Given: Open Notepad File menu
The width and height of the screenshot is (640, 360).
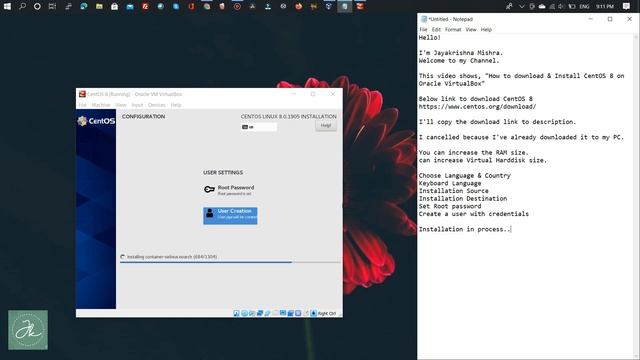Looking at the screenshot, I should tap(423, 29).
